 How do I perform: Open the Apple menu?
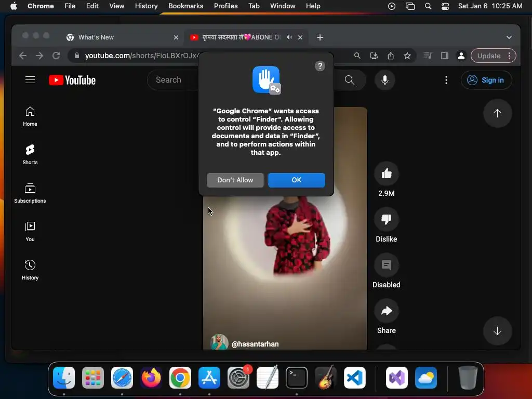point(14,6)
